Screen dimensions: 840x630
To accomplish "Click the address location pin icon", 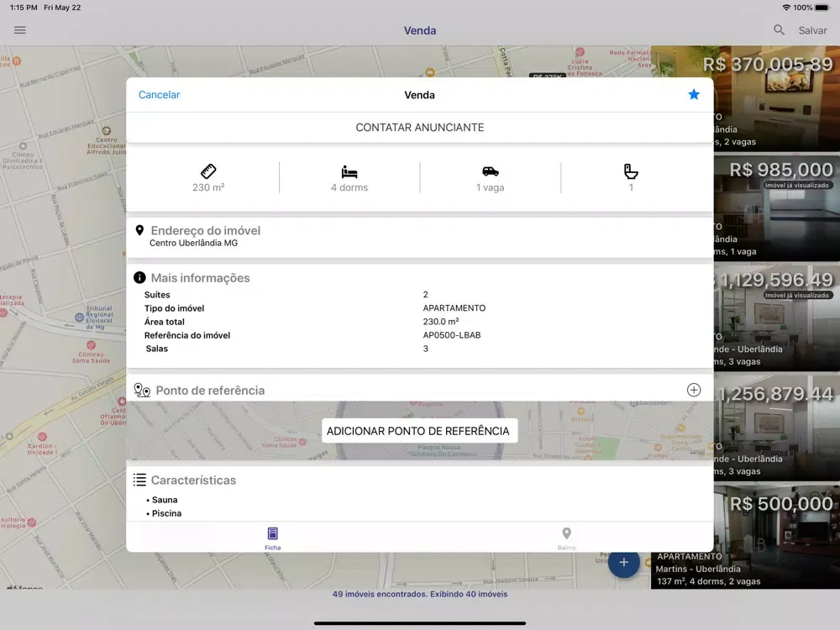I will tap(139, 230).
